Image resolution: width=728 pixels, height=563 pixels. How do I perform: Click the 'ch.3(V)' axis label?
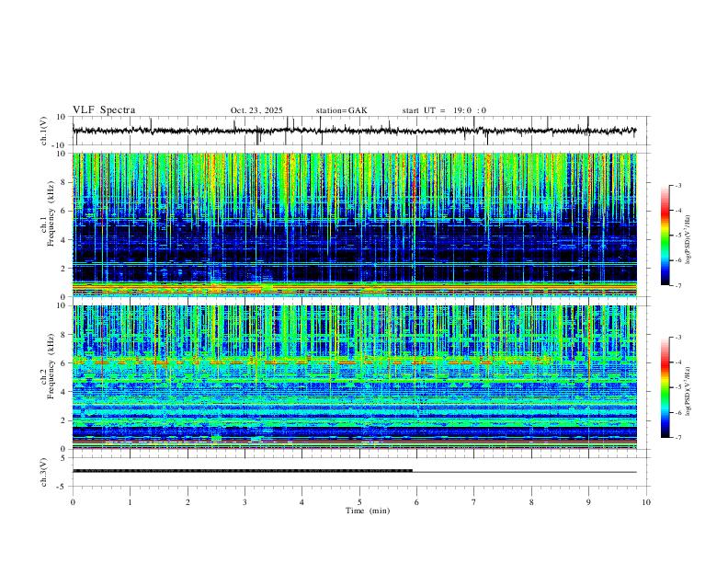point(44,473)
